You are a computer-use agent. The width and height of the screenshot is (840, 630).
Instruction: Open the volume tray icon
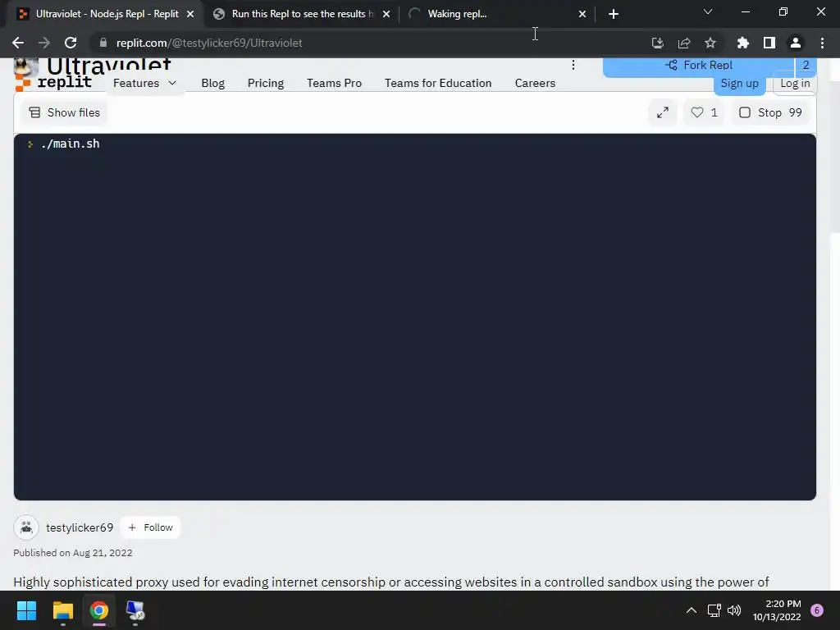[x=734, y=610]
